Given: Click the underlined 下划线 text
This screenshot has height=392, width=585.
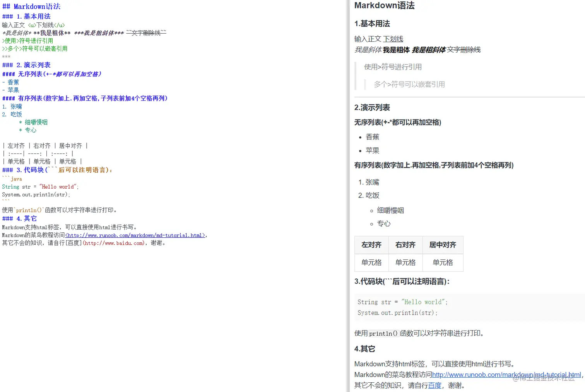Looking at the screenshot, I should coord(393,39).
